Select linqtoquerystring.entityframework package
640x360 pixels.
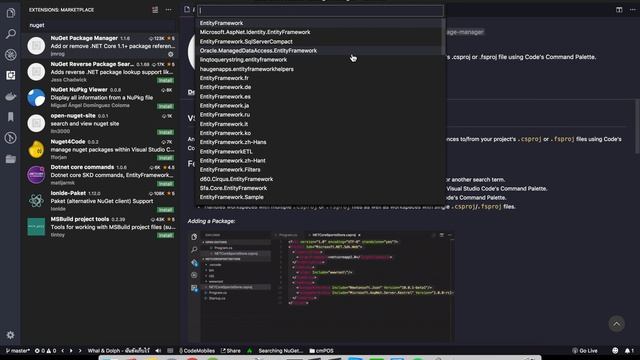coord(319,60)
